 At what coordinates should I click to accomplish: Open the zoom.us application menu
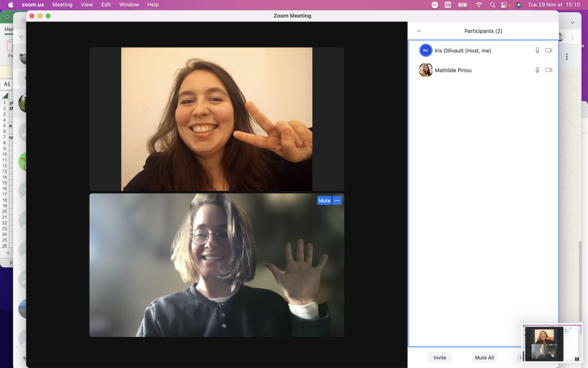[x=34, y=5]
